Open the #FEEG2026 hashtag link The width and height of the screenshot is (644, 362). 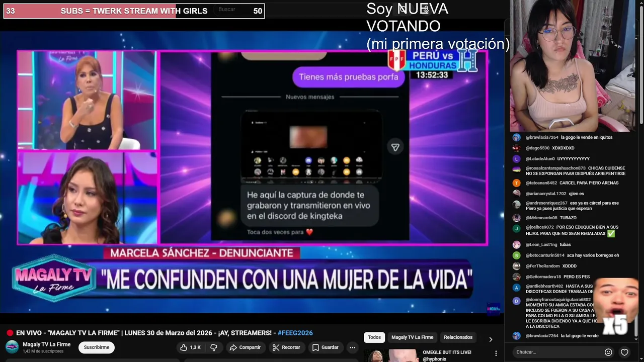pyautogui.click(x=295, y=333)
